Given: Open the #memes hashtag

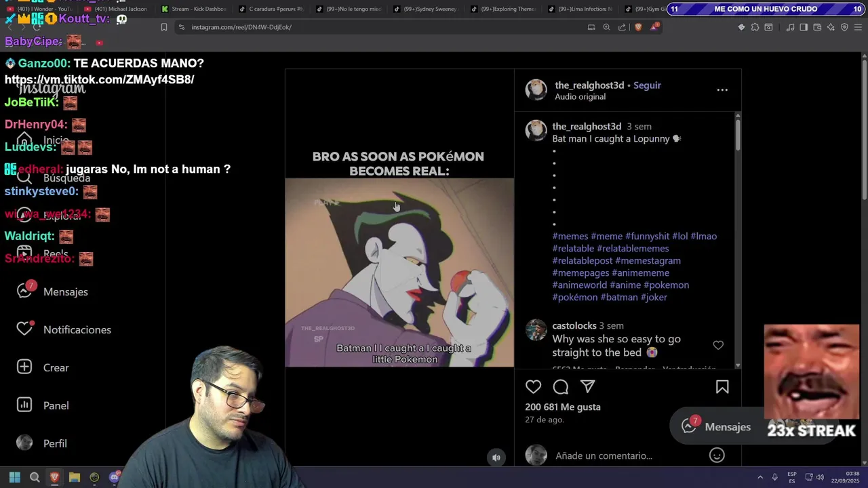Looking at the screenshot, I should point(570,237).
